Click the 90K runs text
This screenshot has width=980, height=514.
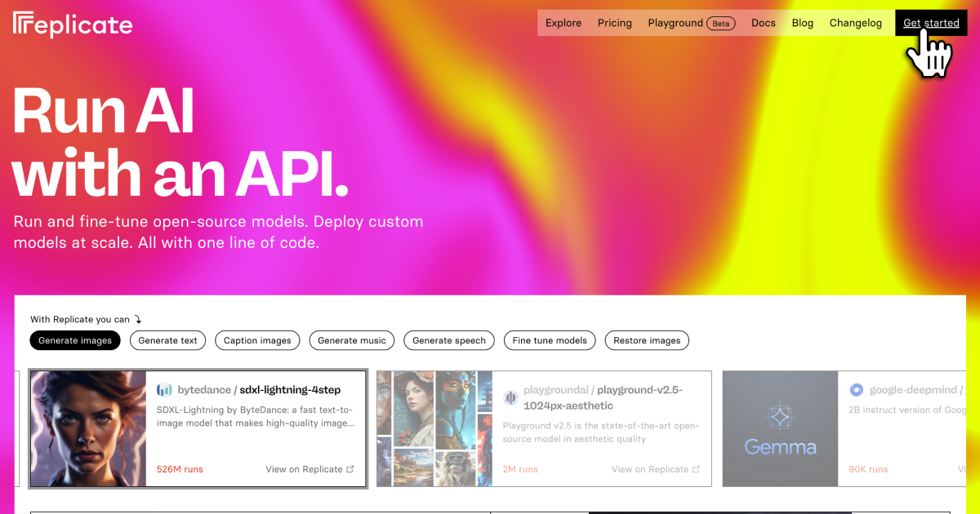[868, 469]
